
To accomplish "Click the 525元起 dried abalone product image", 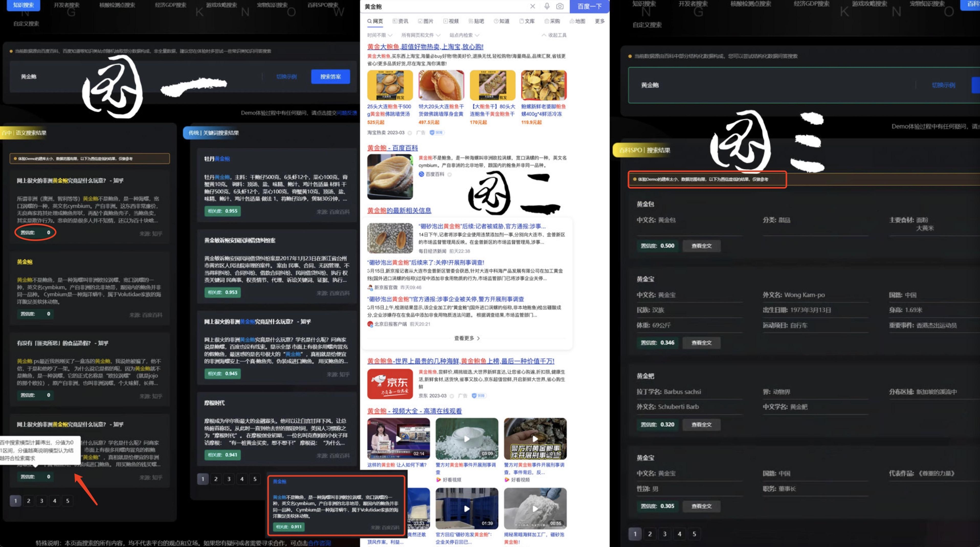I will [x=390, y=85].
